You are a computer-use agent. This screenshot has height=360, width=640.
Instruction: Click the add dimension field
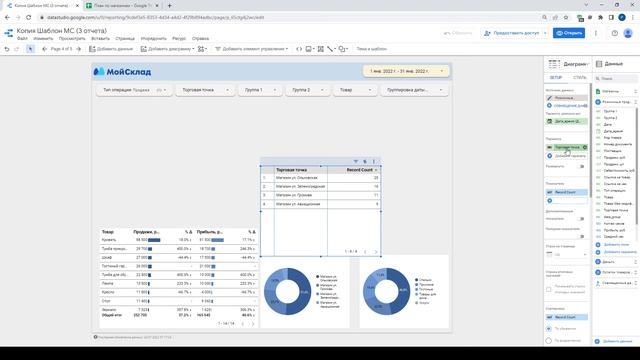click(567, 156)
